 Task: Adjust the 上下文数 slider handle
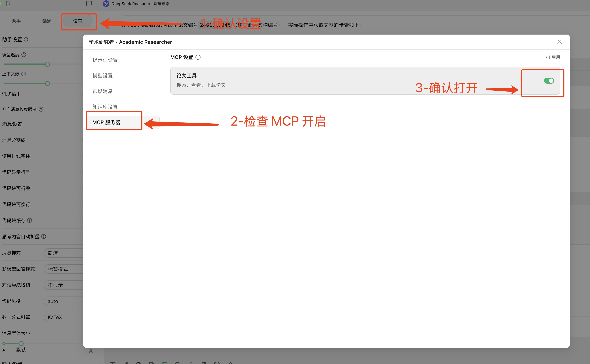(x=47, y=84)
